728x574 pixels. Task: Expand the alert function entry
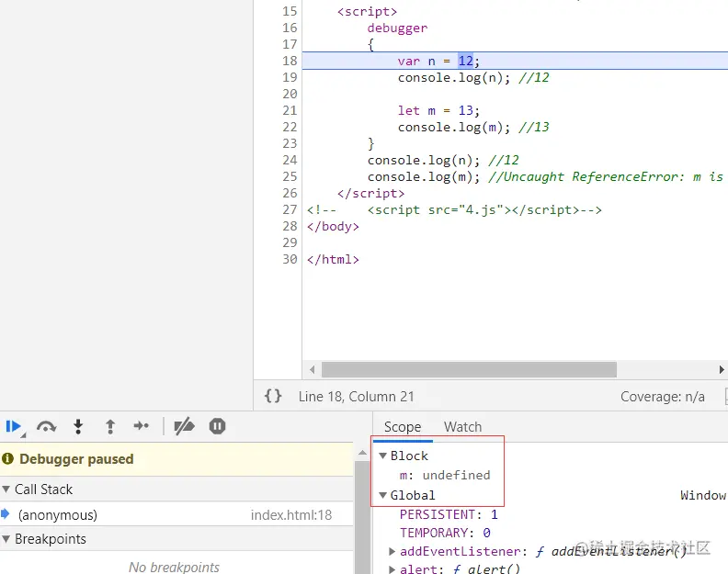click(392, 568)
